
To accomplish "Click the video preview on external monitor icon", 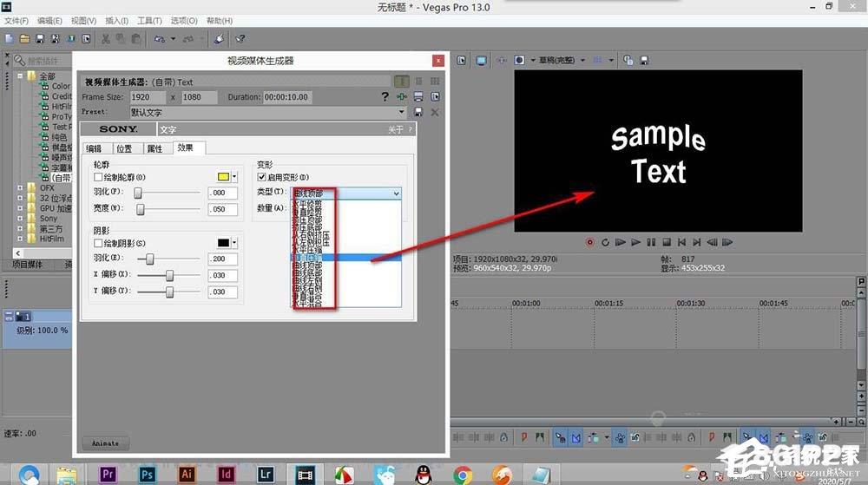I will [481, 60].
